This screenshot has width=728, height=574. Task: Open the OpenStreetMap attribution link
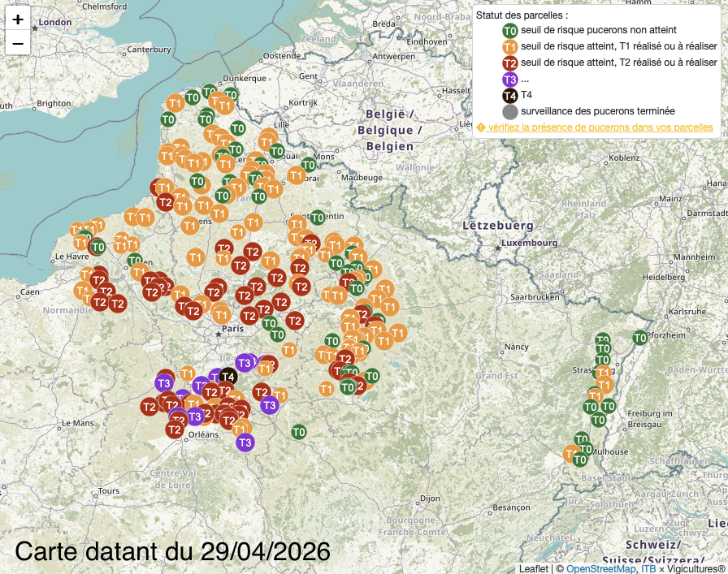click(600, 568)
